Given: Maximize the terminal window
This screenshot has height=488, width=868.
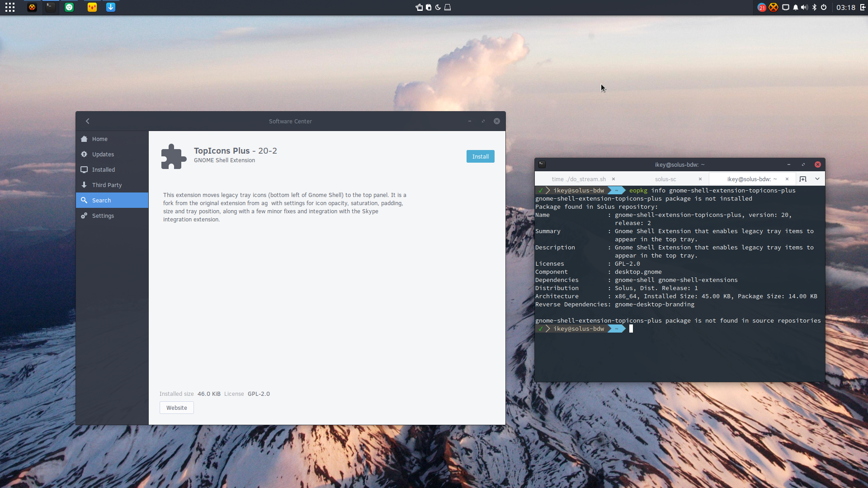Looking at the screenshot, I should coord(803,164).
